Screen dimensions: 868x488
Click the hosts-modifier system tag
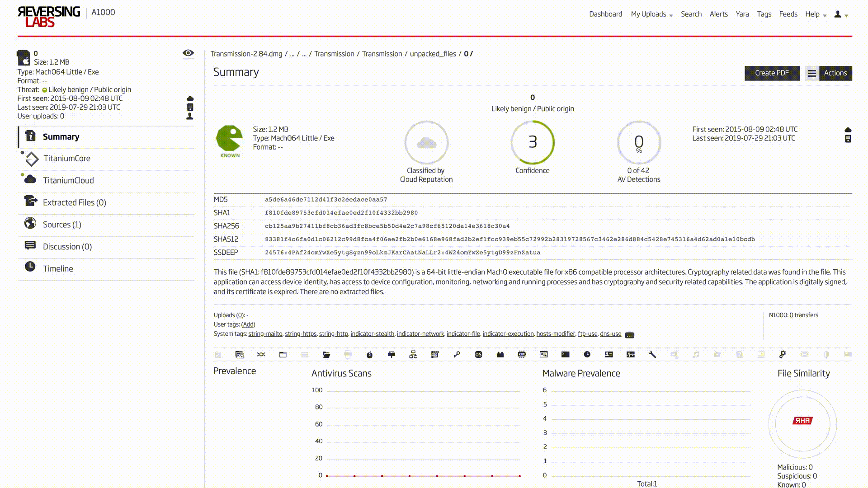556,334
